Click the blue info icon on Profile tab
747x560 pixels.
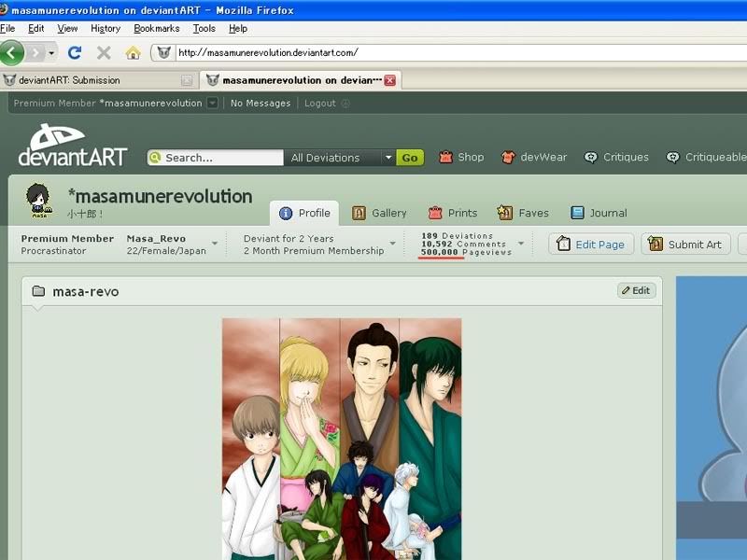tap(286, 214)
